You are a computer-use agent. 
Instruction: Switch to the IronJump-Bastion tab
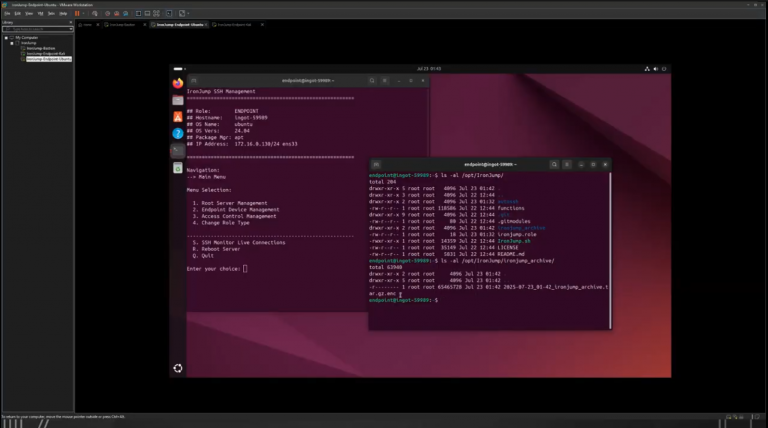(122, 24)
